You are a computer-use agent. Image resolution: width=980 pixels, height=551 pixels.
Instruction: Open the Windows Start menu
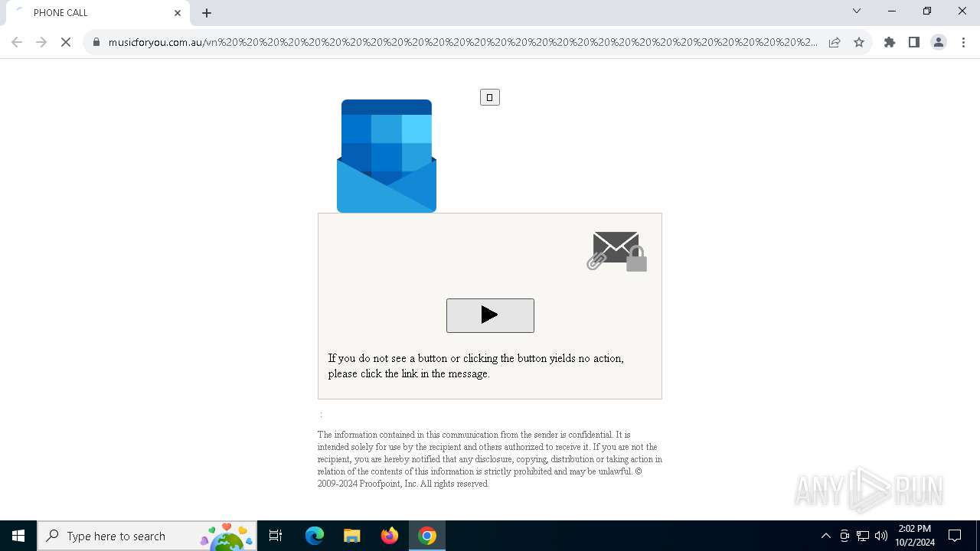coord(18,536)
